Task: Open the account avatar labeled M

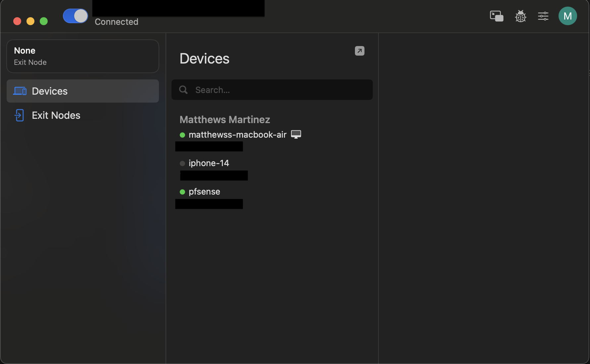Action: point(568,16)
